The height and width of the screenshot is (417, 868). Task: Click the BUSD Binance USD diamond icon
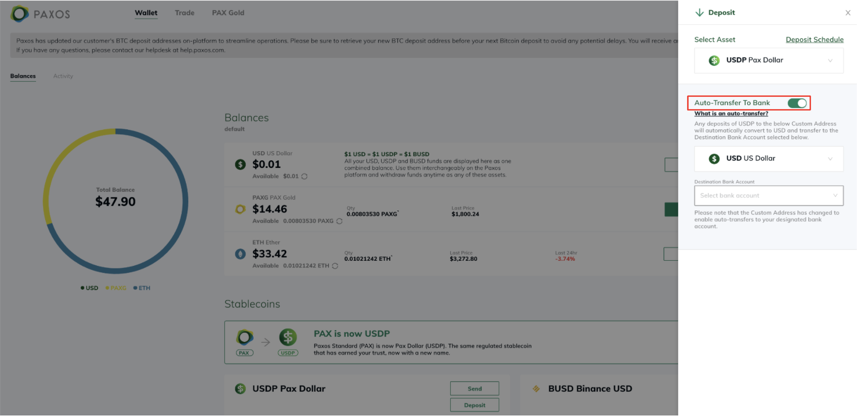pyautogui.click(x=536, y=389)
